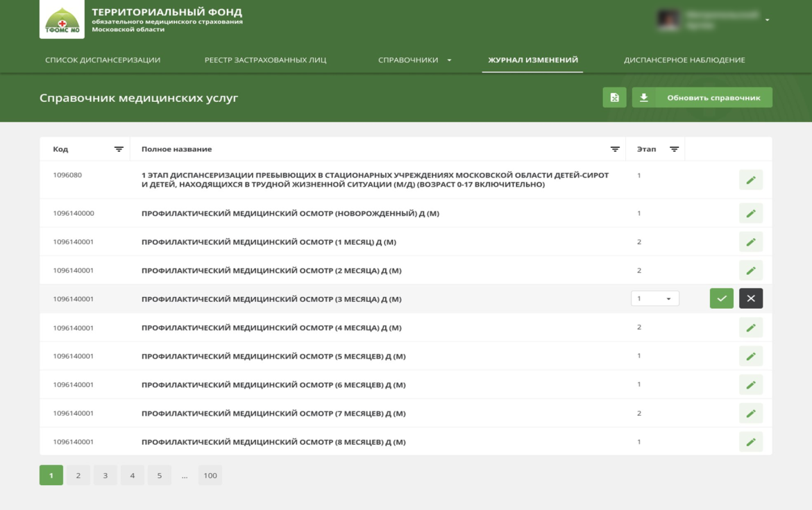Image resolution: width=812 pixels, height=510 pixels.
Task: Click the (1 МЕСЯЦ) Д (М) service name
Action: point(269,241)
